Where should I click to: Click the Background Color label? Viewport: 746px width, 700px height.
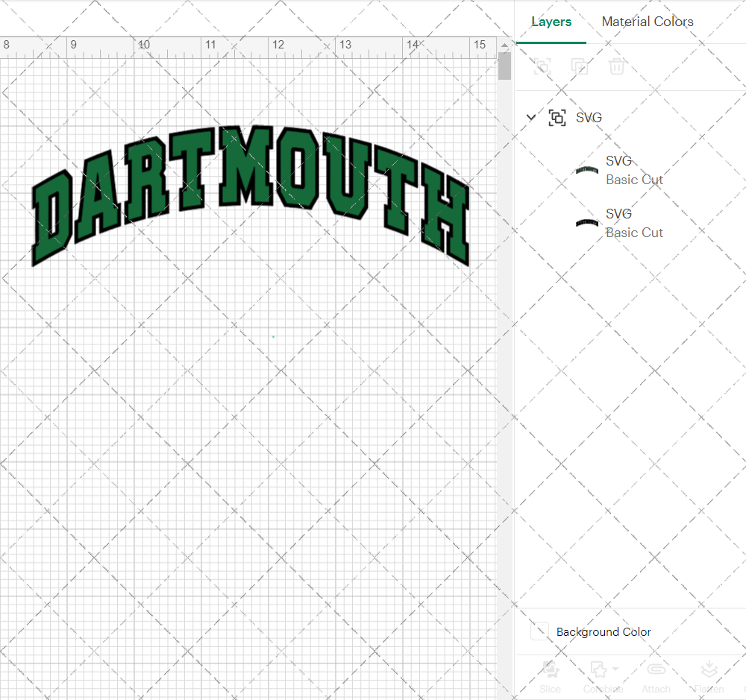tap(604, 632)
